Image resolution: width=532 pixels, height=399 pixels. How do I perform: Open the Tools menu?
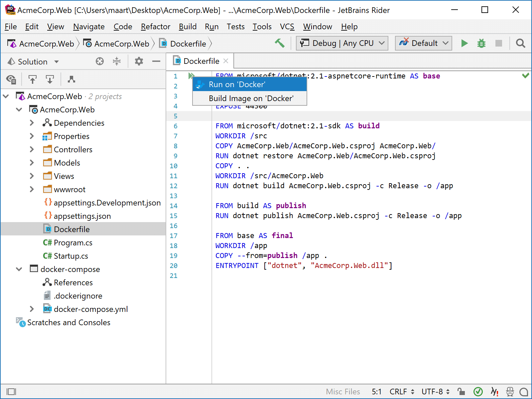pyautogui.click(x=262, y=27)
